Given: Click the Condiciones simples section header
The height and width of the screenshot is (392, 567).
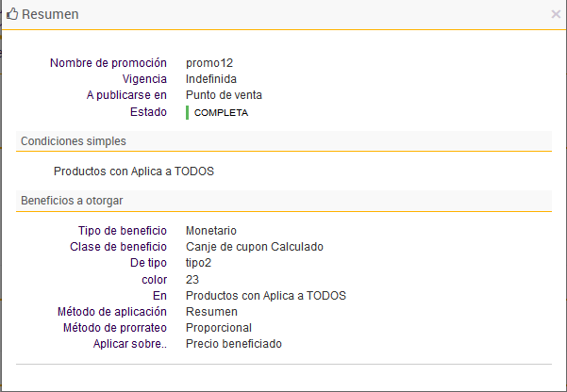Looking at the screenshot, I should pos(74,141).
